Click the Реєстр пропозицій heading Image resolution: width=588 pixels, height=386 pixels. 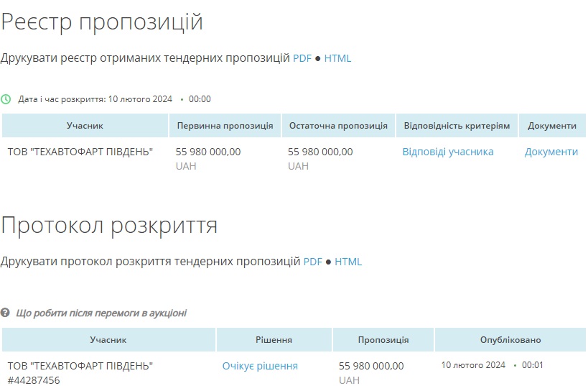[x=102, y=22]
